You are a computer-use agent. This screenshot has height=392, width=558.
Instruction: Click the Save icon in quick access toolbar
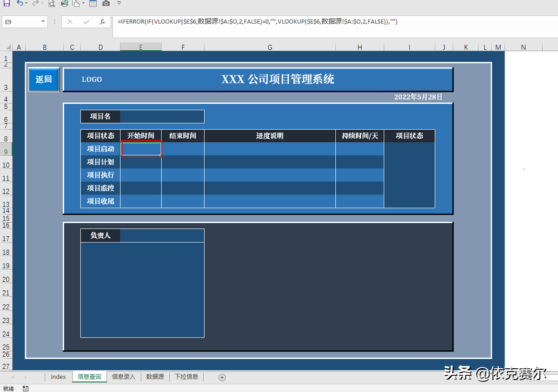point(7,3)
